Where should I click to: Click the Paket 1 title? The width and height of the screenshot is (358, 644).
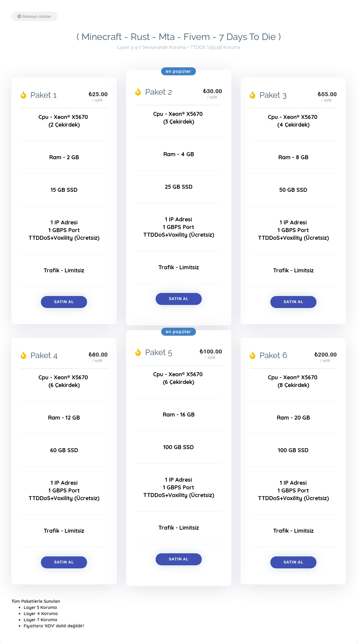44,95
